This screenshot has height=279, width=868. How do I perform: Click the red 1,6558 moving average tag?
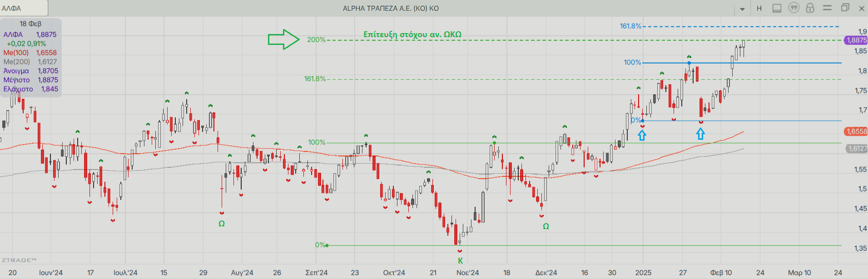856,132
